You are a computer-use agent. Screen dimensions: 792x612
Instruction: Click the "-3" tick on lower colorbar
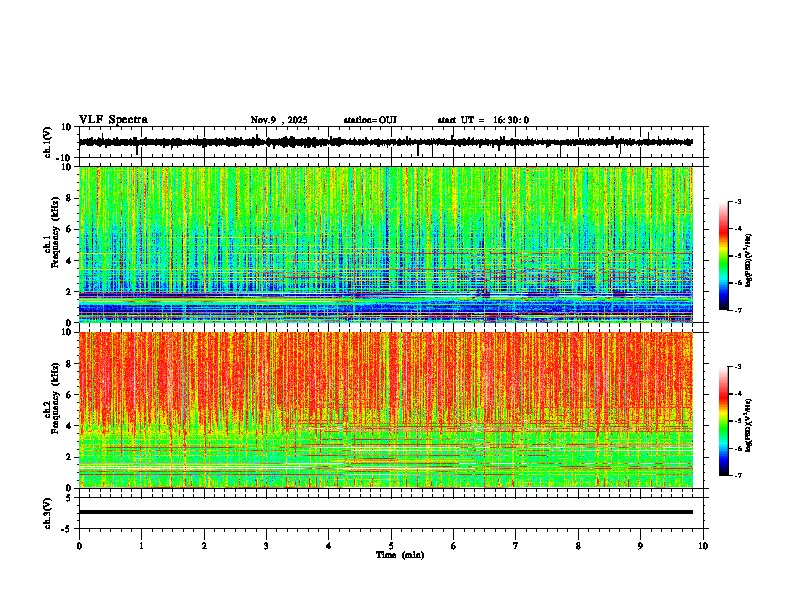point(737,367)
